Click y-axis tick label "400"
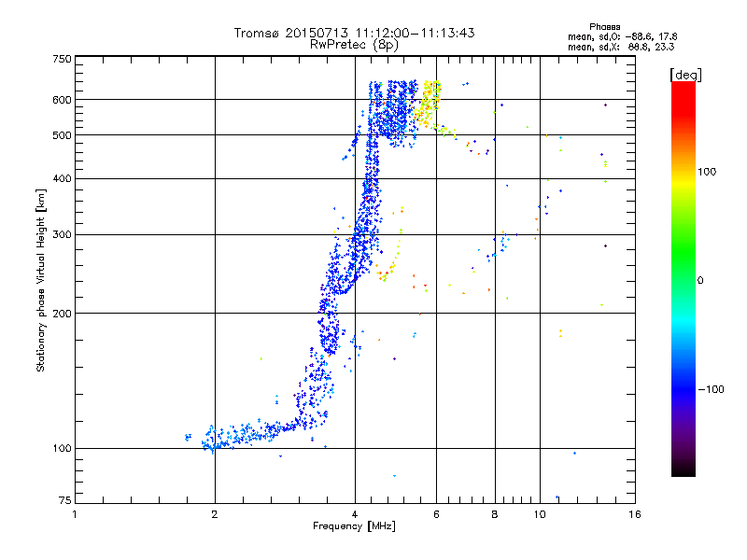Image resolution: width=747 pixels, height=560 pixels. 62,178
